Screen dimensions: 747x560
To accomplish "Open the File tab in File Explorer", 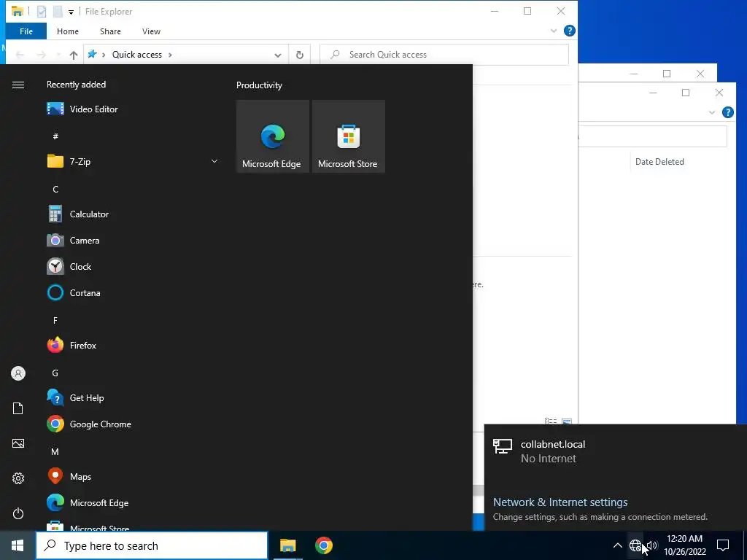I will point(26,31).
